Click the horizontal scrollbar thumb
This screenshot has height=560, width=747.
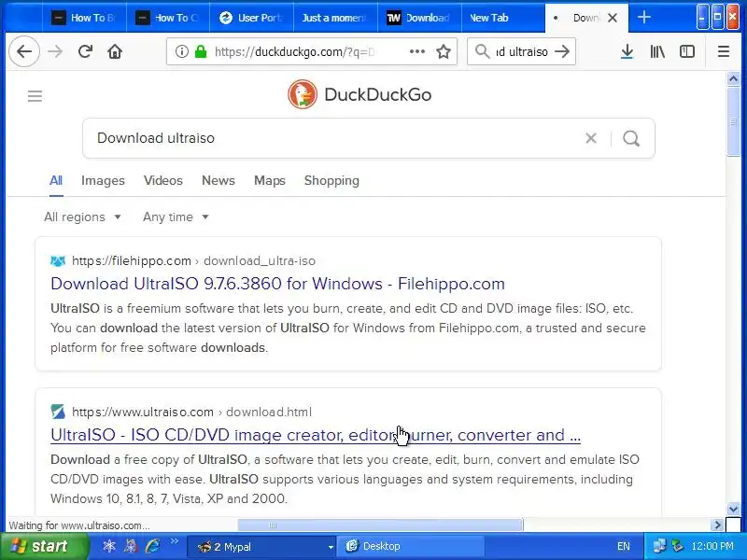pyautogui.click(x=380, y=525)
